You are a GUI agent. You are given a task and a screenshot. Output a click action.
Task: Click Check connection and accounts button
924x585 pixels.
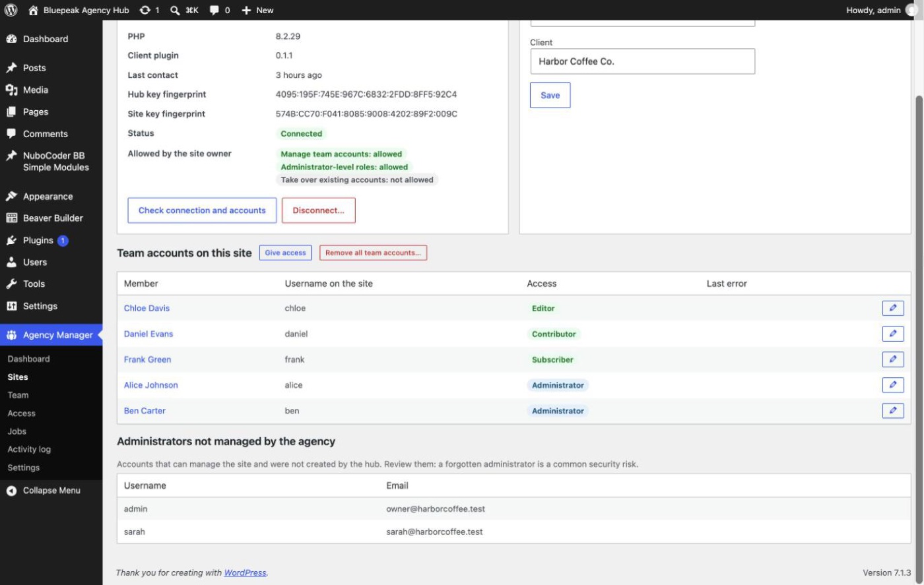202,210
